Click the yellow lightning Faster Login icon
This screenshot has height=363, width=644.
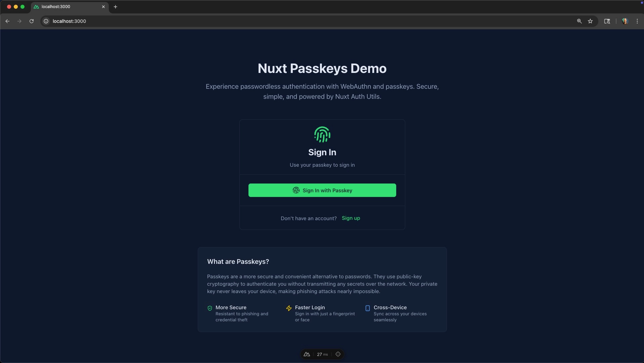[289, 308]
